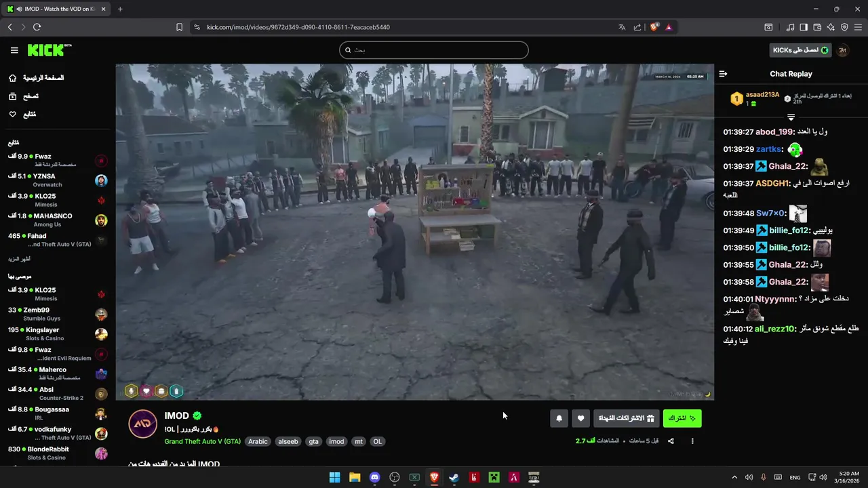
Task: Click the gifted subscriptions button
Action: tap(626, 418)
